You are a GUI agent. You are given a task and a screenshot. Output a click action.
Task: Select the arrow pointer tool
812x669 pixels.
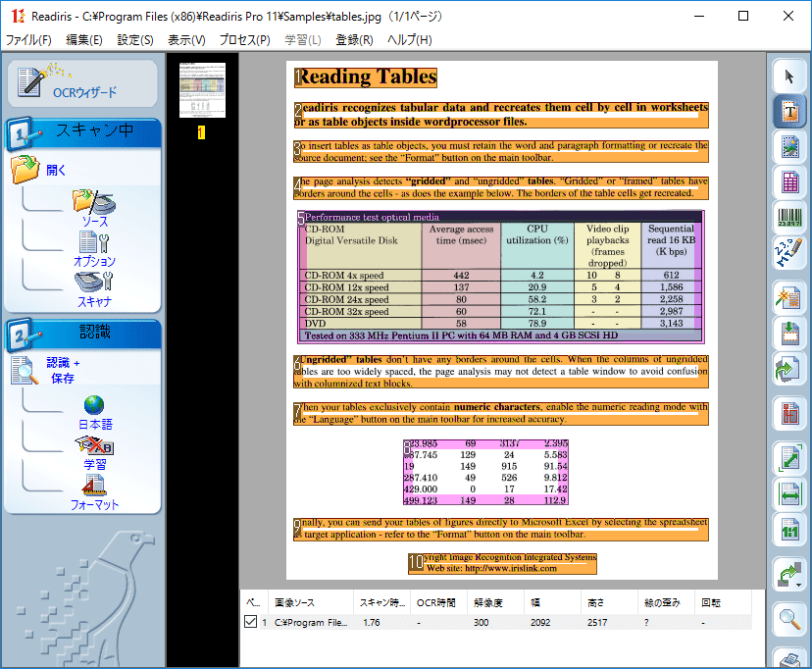tap(789, 77)
